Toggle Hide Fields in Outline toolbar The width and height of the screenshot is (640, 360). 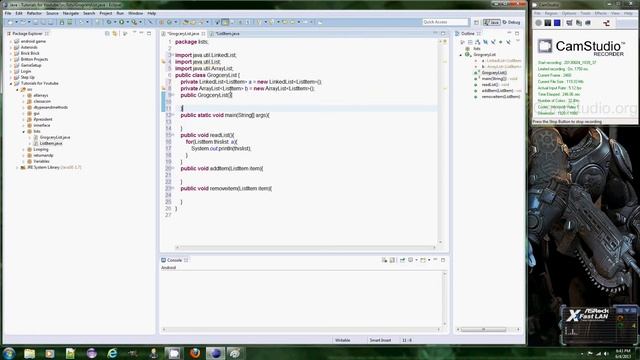coord(485,42)
